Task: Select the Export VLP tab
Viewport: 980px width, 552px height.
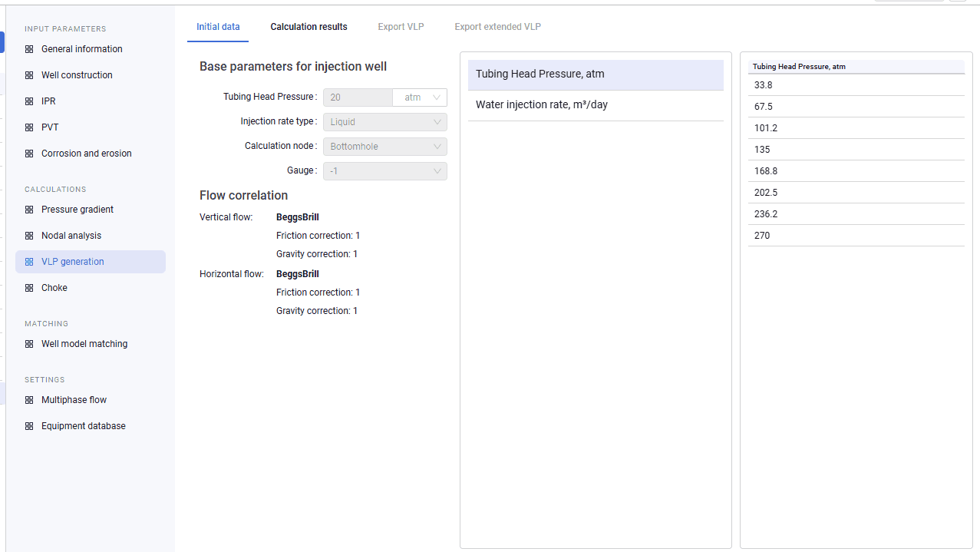Action: (401, 27)
